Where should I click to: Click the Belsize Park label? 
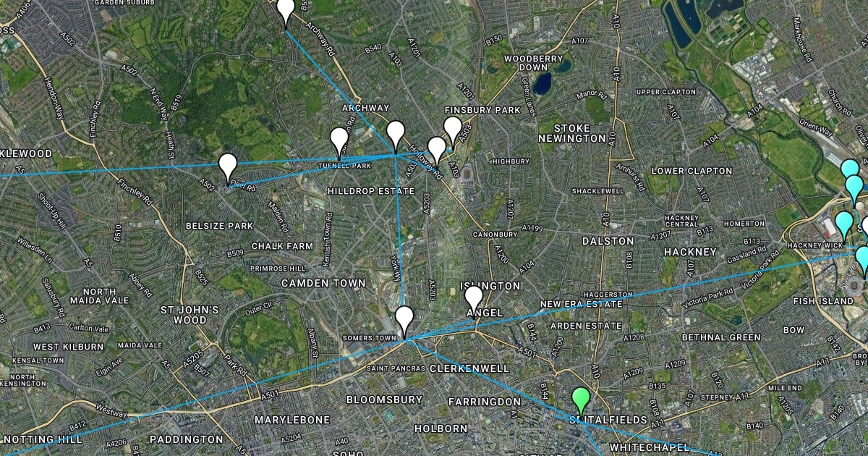(x=219, y=226)
